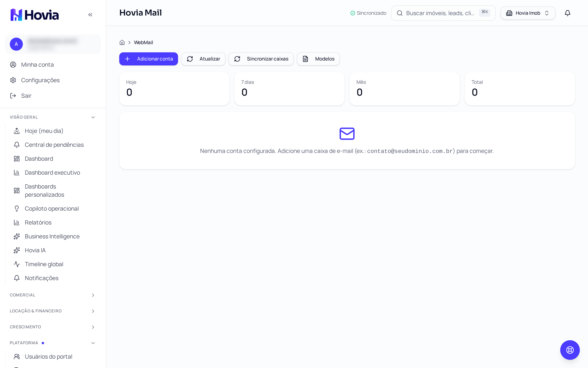Click the 7 dias stat card
The image size is (588, 368).
289,89
